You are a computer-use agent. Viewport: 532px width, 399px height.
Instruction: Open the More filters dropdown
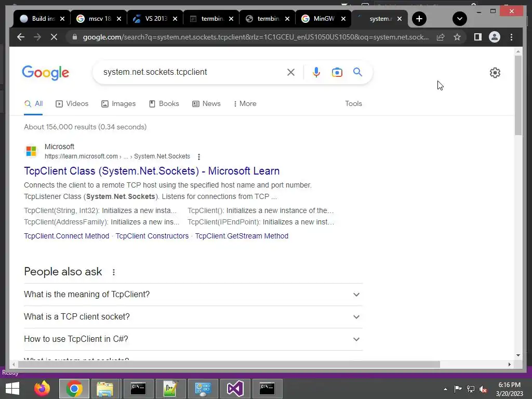pos(245,104)
